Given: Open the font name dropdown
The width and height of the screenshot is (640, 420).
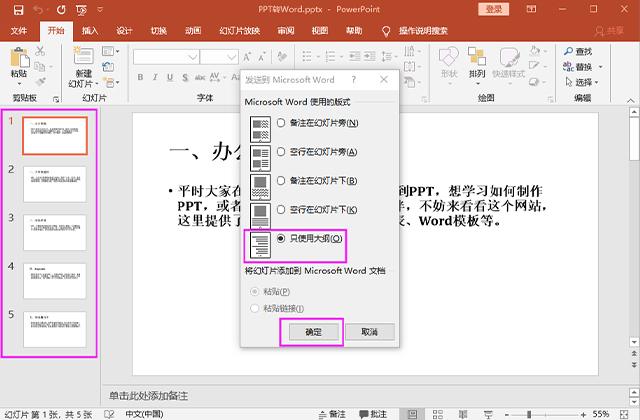Looking at the screenshot, I should click(193, 57).
